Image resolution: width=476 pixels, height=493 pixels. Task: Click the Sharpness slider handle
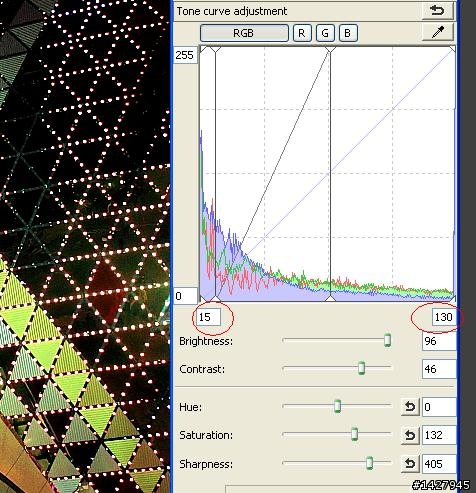click(369, 463)
